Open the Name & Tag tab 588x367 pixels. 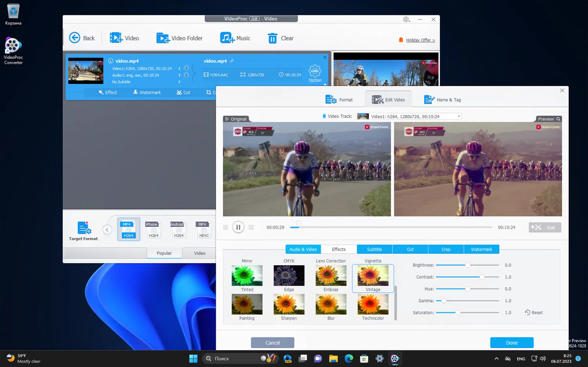(x=442, y=99)
